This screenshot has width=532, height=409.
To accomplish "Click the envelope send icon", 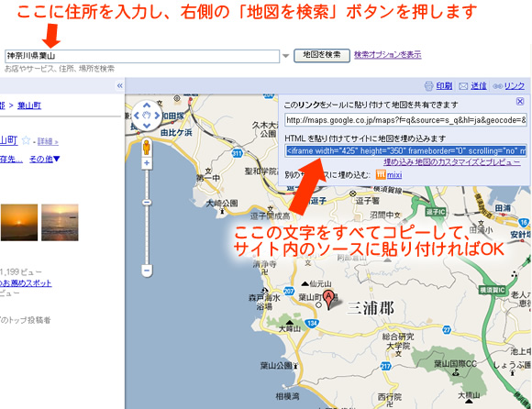I will [x=463, y=86].
